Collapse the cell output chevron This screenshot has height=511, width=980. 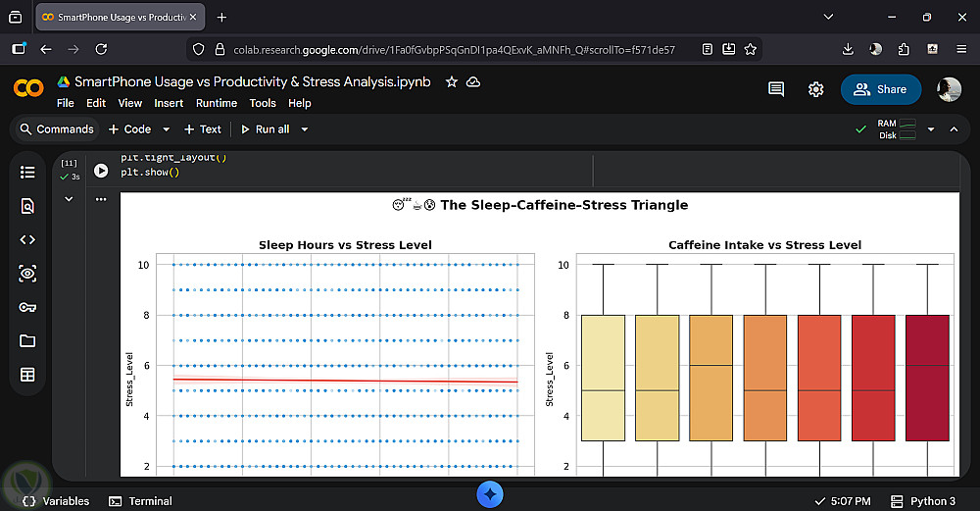pos(69,199)
